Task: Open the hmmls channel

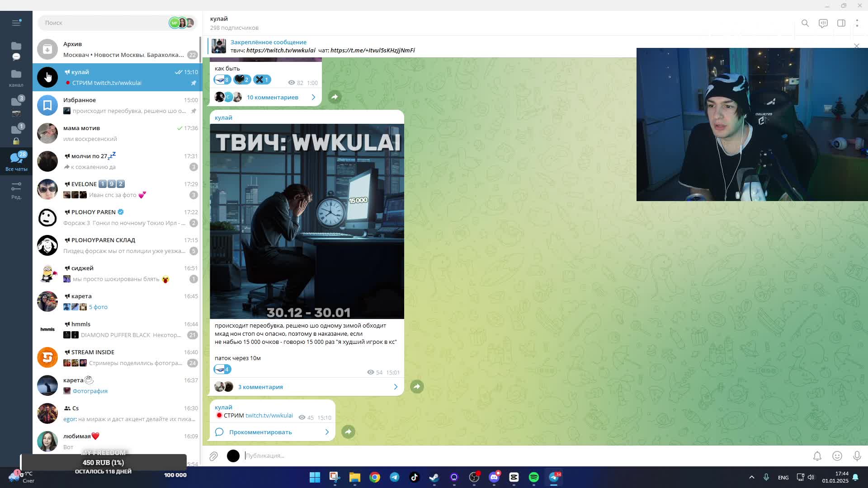Action: pos(118,329)
